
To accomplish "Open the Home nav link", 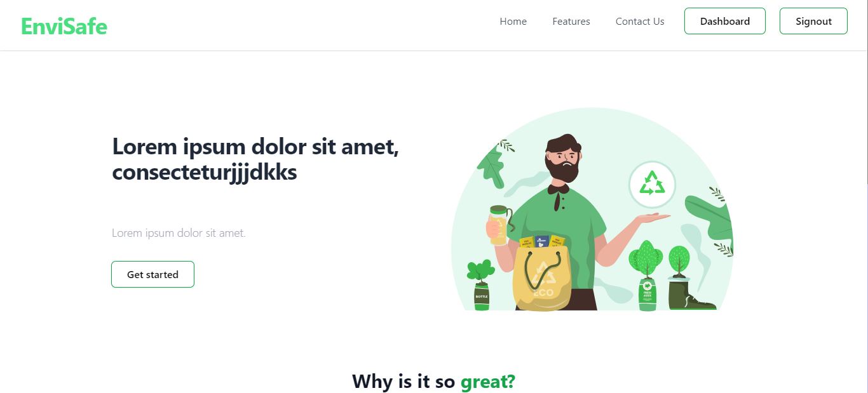I will click(x=513, y=22).
